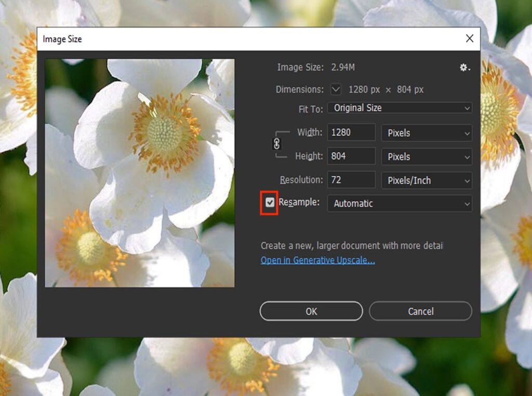Cancel the Image Size dialog
The height and width of the screenshot is (396, 532).
(420, 311)
